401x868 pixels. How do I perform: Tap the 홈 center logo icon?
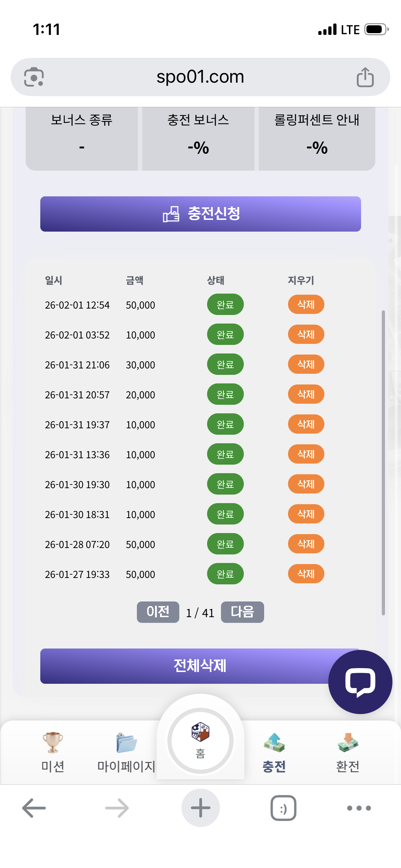coord(200,732)
